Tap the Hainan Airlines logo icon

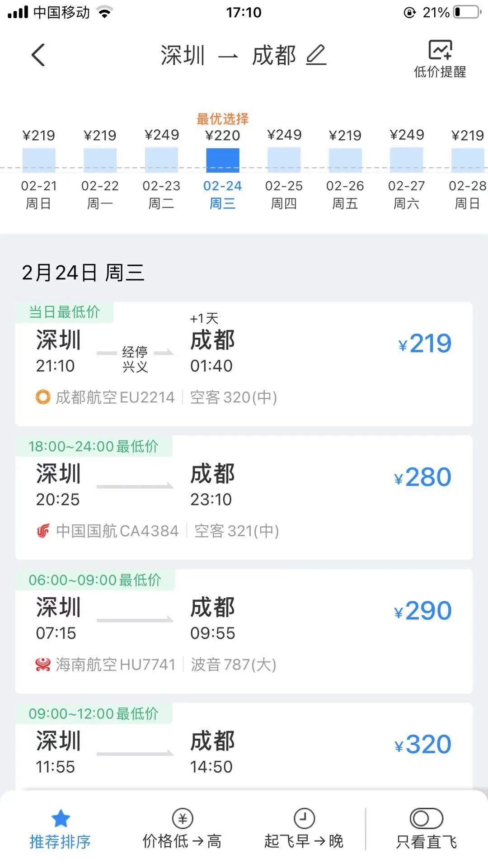click(43, 665)
